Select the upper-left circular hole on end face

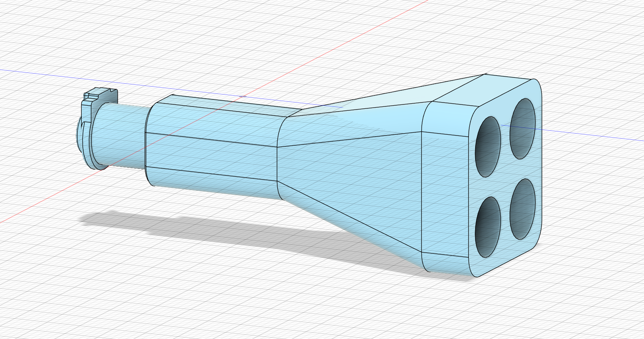488,147
